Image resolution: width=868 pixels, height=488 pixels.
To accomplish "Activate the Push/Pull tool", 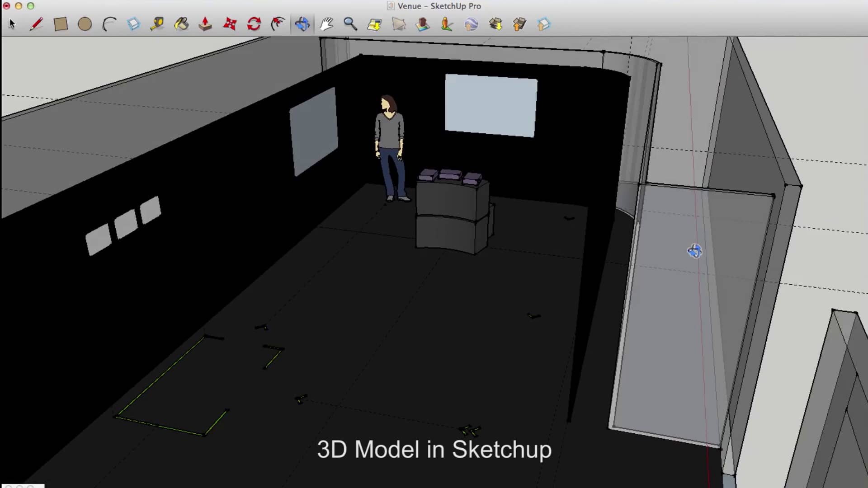I will pyautogui.click(x=205, y=23).
